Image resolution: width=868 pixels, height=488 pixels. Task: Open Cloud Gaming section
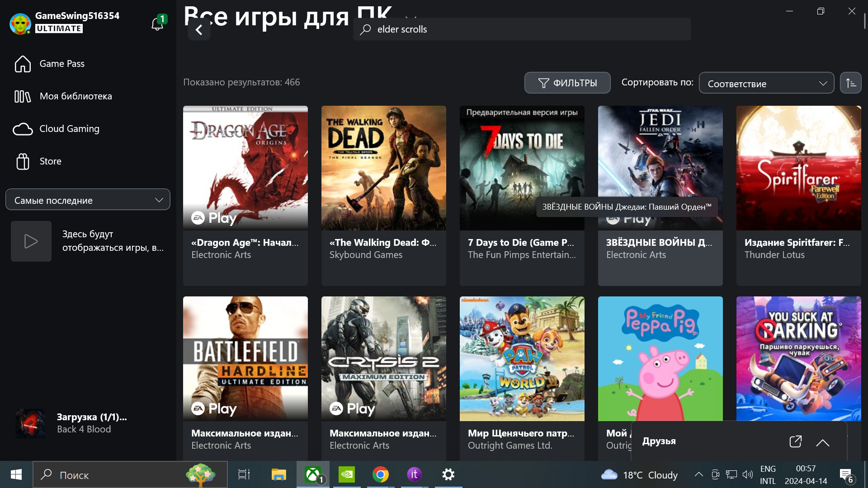pyautogui.click(x=57, y=129)
